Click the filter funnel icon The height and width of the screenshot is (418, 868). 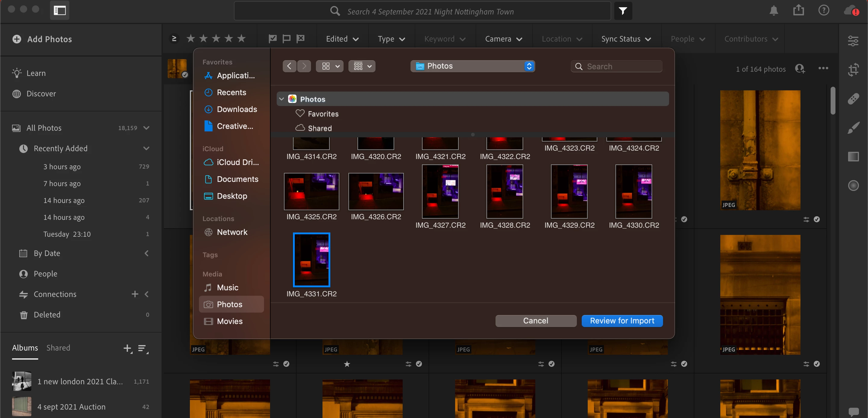[623, 11]
